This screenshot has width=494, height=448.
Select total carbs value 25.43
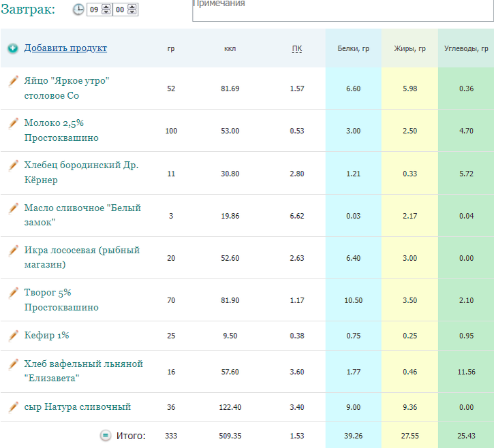tap(466, 436)
